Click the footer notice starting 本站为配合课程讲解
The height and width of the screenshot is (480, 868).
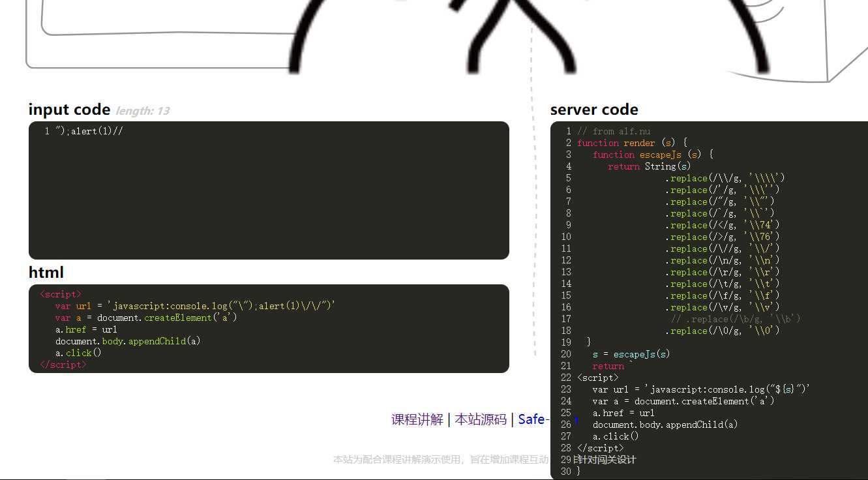[441, 460]
